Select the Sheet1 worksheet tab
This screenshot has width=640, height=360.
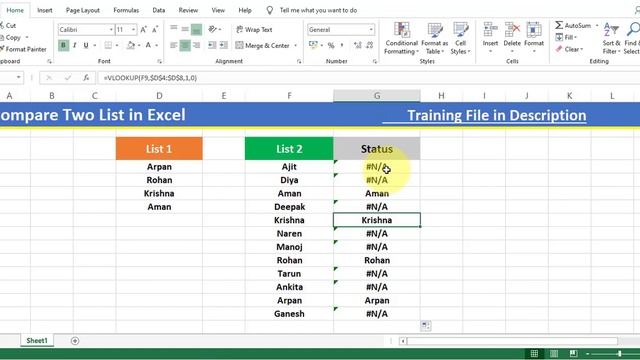(x=37, y=340)
